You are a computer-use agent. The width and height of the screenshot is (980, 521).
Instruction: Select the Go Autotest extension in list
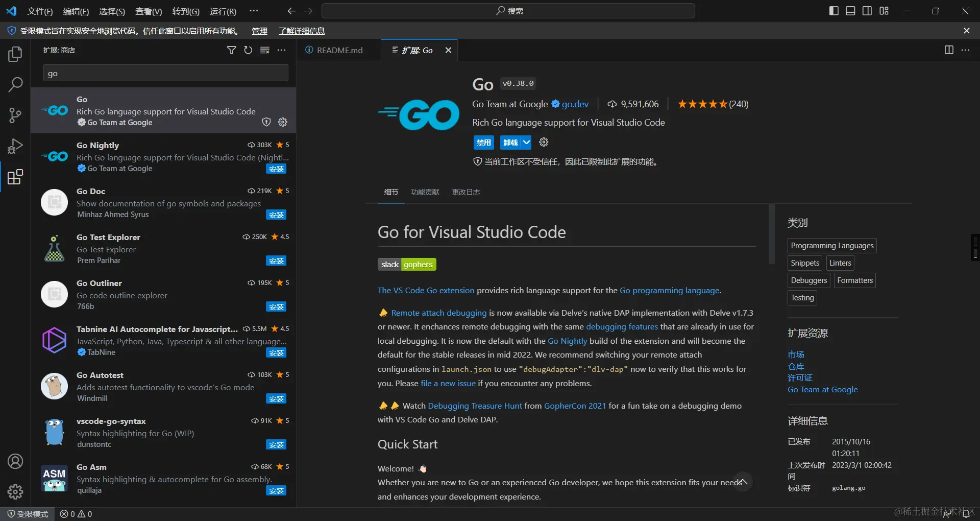point(163,386)
